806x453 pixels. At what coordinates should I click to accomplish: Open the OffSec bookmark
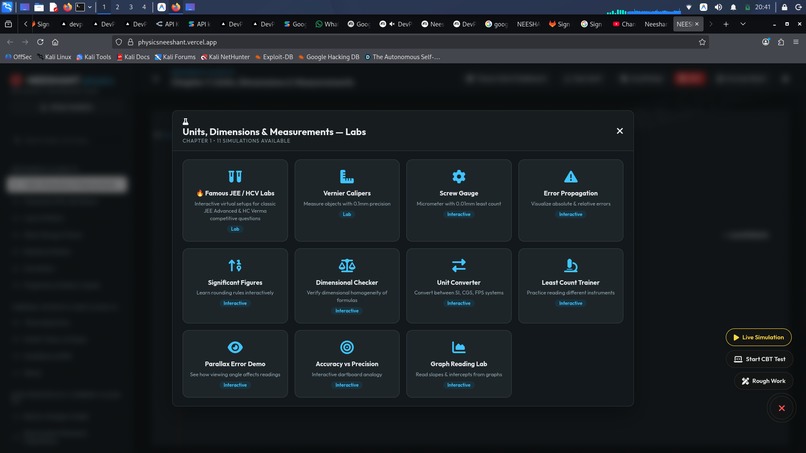pyautogui.click(x=18, y=57)
